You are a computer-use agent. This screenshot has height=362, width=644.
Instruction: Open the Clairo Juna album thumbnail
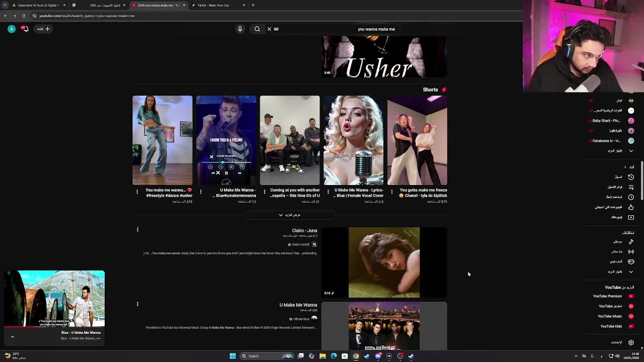coord(384,262)
